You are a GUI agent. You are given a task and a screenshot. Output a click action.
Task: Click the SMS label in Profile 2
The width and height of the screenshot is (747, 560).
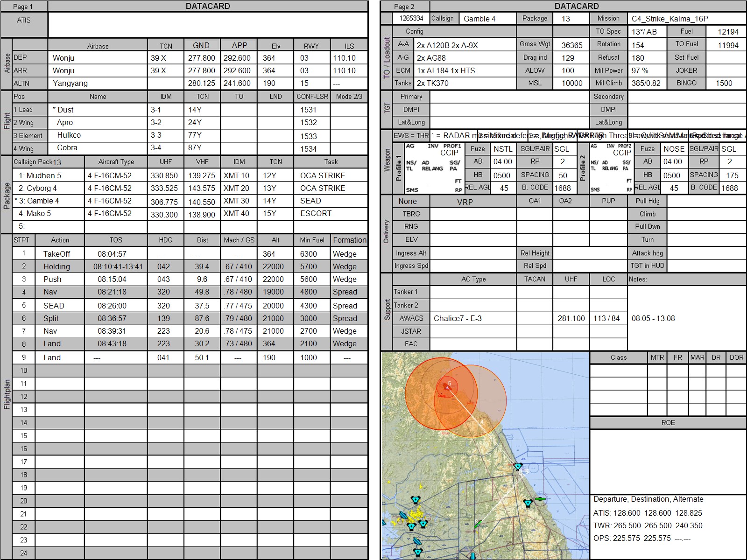[595, 190]
